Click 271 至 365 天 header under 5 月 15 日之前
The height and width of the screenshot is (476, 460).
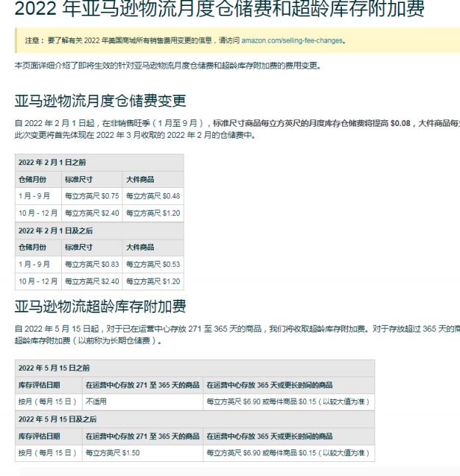[142, 385]
